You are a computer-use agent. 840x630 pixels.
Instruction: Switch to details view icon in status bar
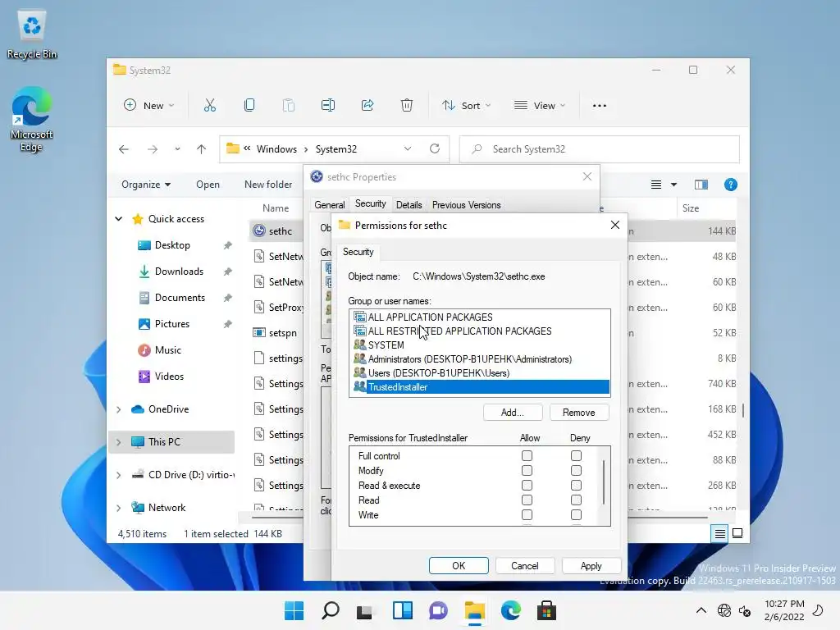point(719,533)
